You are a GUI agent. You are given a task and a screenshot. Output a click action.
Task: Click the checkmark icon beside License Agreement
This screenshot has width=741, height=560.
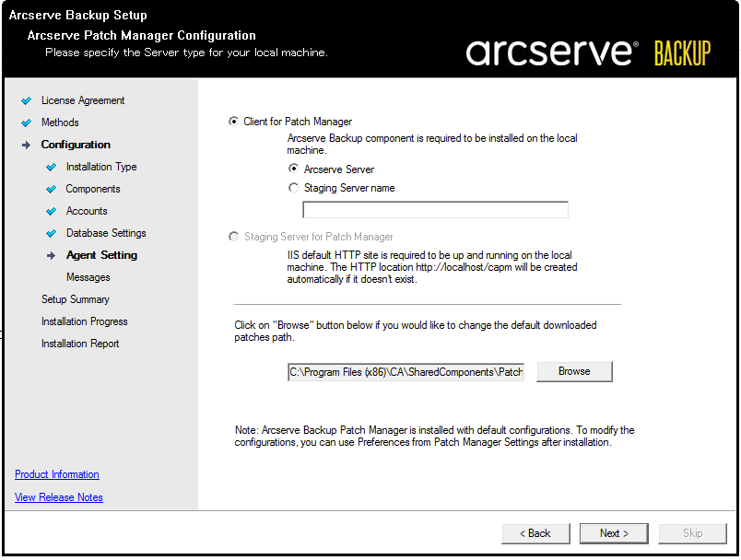point(26,100)
